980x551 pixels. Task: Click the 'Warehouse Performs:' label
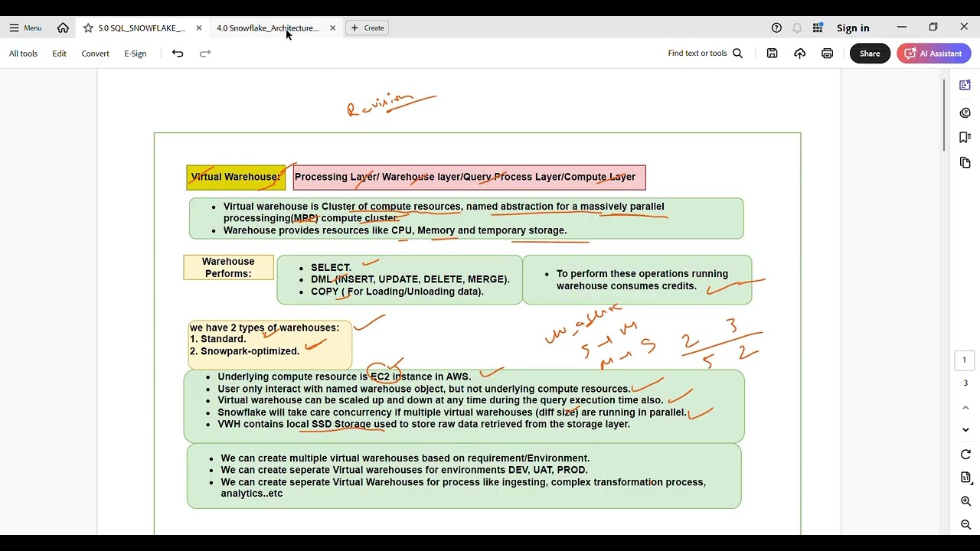point(228,267)
